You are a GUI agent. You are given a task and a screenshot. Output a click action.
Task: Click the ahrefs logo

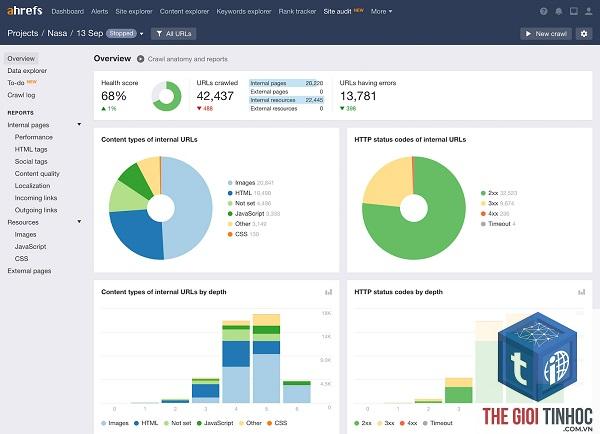pos(24,11)
